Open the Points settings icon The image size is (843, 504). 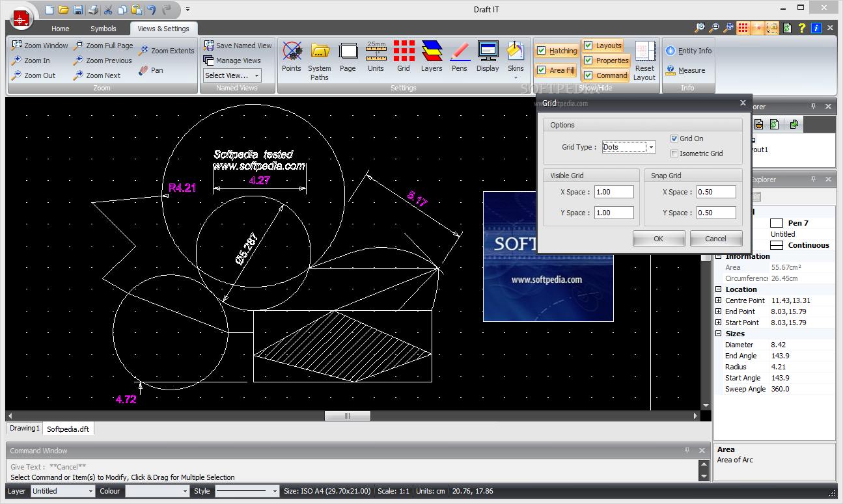point(292,57)
